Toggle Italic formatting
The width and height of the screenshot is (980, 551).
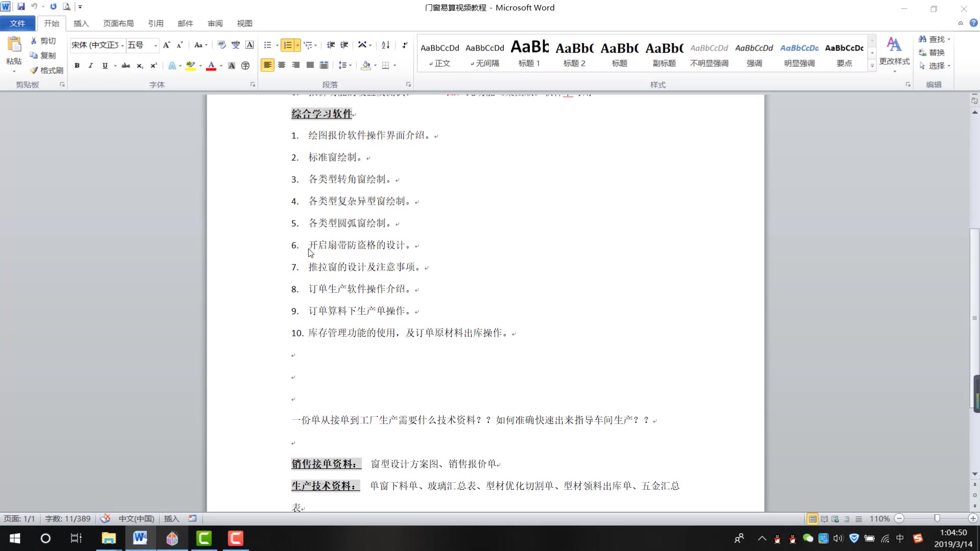(91, 65)
